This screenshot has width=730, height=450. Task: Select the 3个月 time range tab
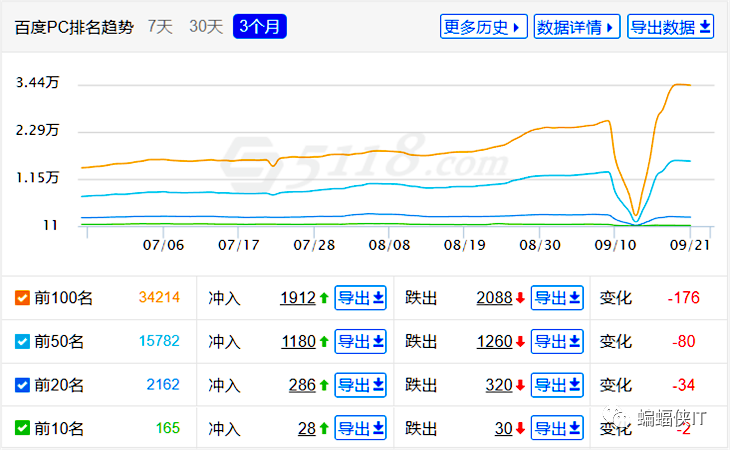(x=260, y=27)
